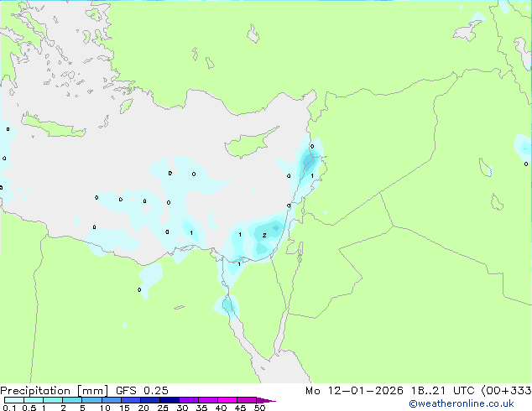Choose the 20–25 mm dark blue swatch
Screen dimensions: 532x411
click(149, 400)
